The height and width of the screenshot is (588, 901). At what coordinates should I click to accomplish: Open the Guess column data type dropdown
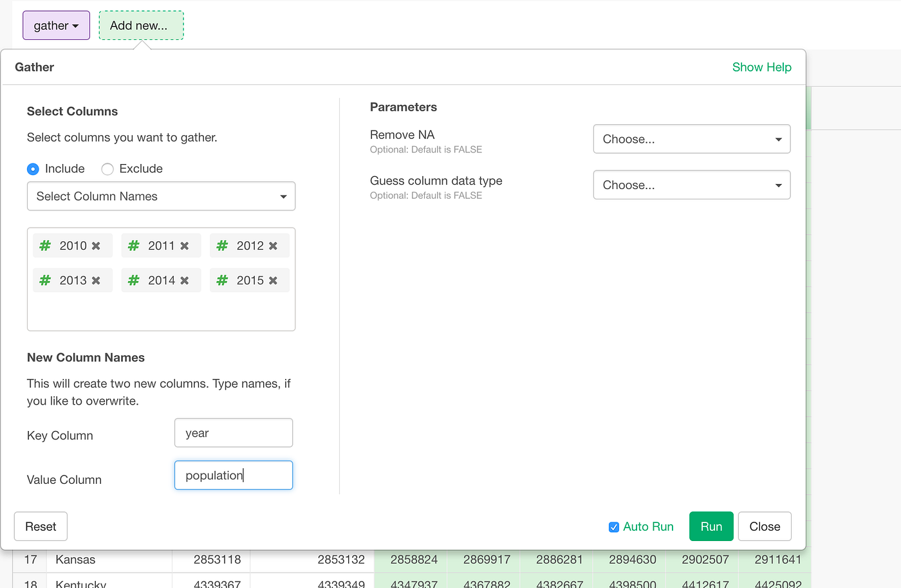click(x=691, y=185)
